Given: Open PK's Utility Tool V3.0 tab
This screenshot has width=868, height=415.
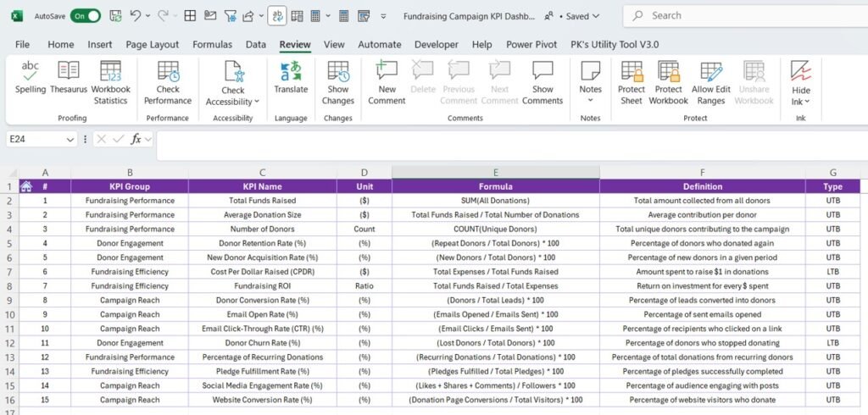Looking at the screenshot, I should 615,45.
